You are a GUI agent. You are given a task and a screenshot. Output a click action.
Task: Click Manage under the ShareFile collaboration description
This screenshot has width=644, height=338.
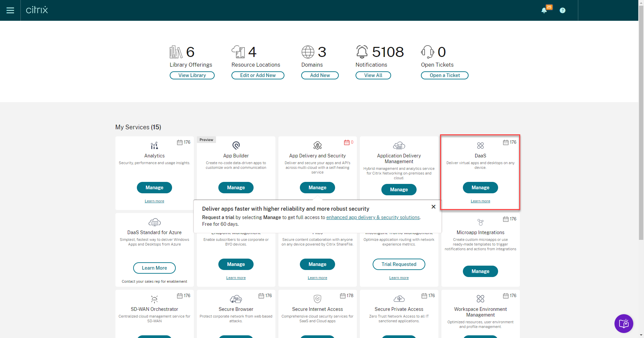(x=318, y=264)
